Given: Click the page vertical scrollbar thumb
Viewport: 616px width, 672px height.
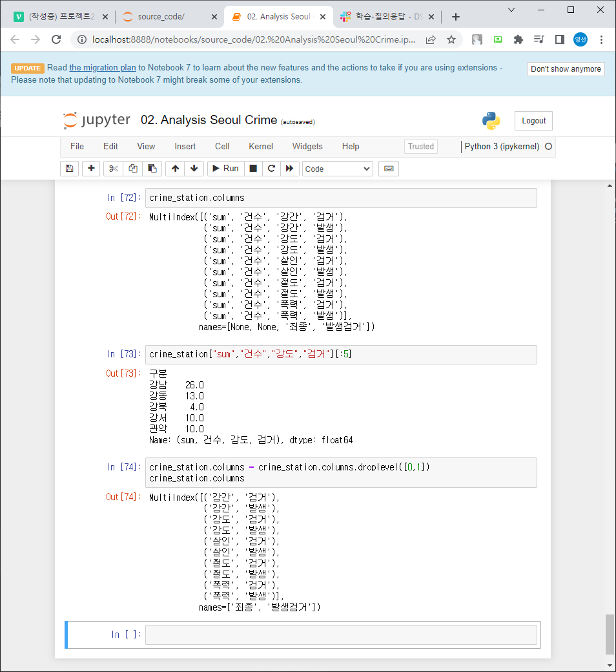Looking at the screenshot, I should coord(610,635).
